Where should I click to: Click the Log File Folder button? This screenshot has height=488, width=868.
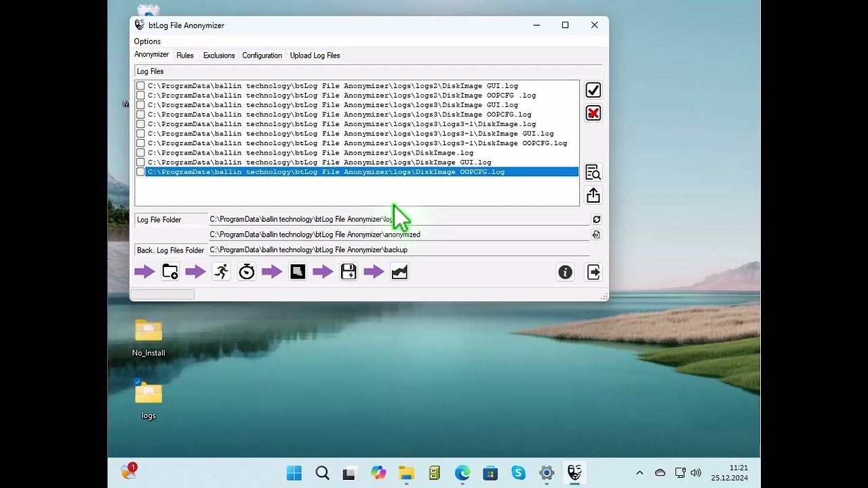pyautogui.click(x=171, y=220)
